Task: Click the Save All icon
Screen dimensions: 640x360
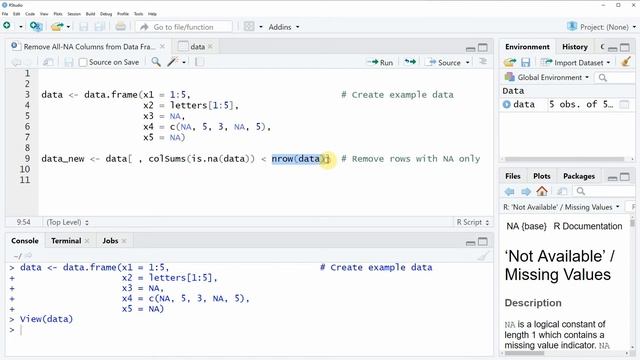Action: click(x=100, y=27)
